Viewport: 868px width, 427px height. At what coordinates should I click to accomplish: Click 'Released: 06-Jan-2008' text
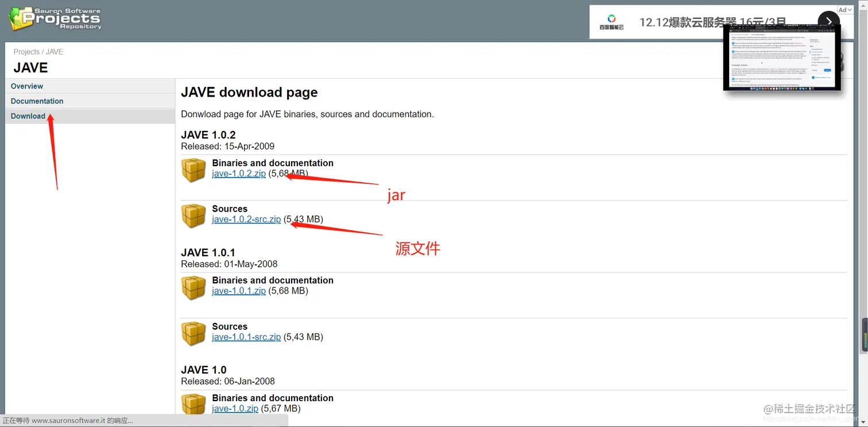[x=228, y=382]
